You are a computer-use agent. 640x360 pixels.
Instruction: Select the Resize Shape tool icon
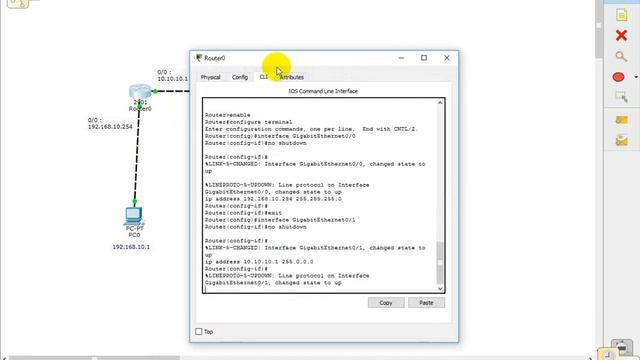pyautogui.click(x=621, y=97)
